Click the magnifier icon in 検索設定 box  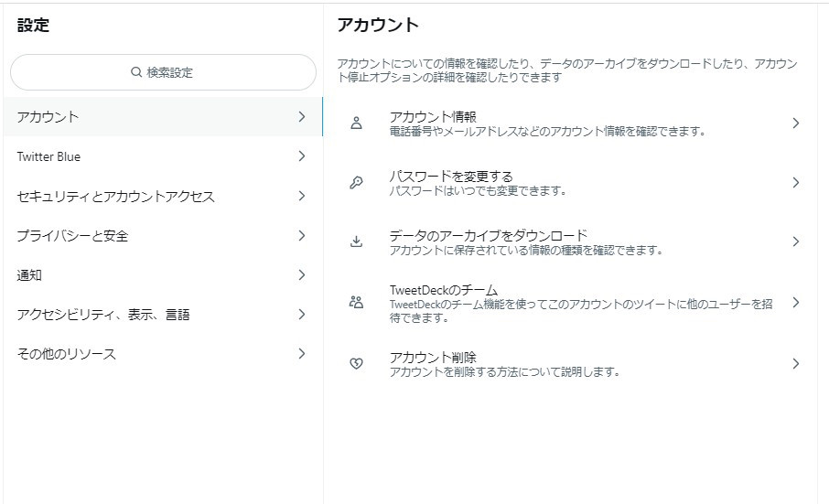click(136, 72)
